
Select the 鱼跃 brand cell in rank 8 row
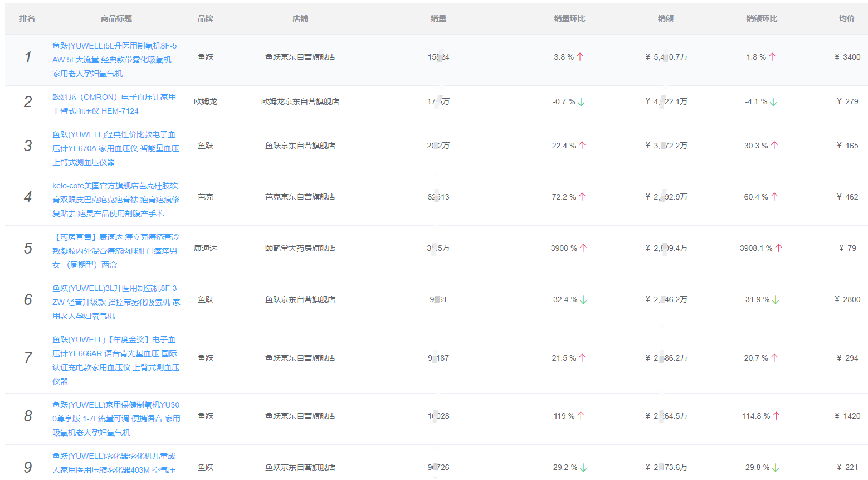coord(206,416)
